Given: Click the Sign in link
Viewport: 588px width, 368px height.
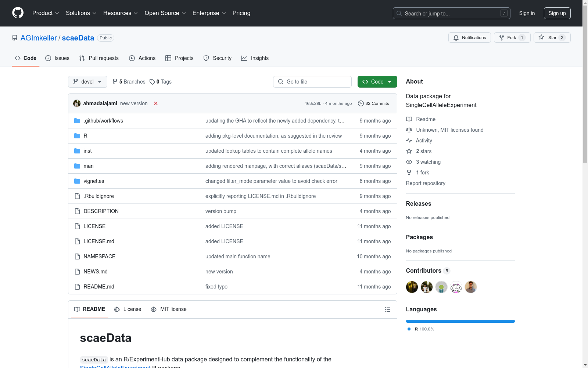Looking at the screenshot, I should point(527,13).
